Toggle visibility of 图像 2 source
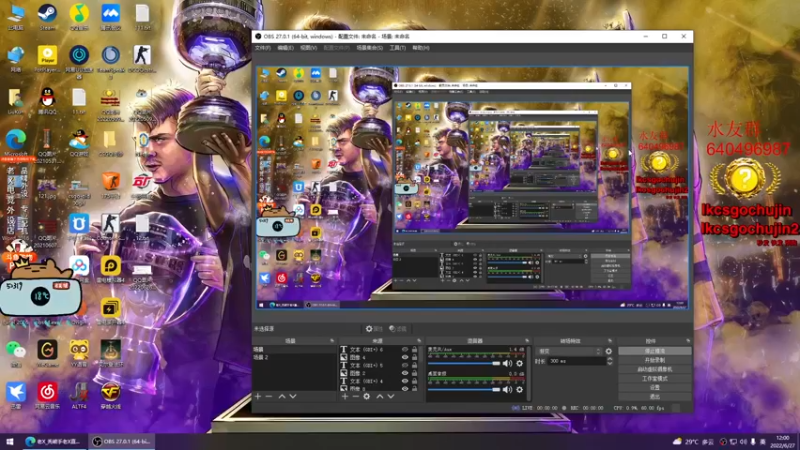Viewport: 800px width, 450px height. point(405,373)
